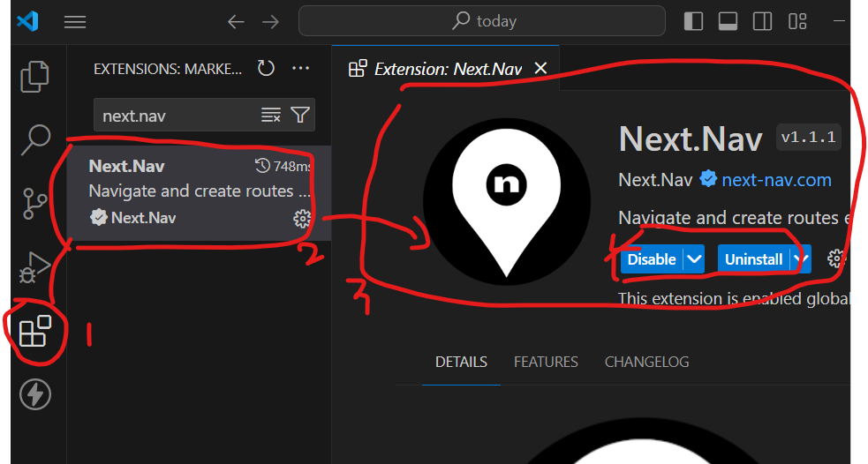Click 'EXTENSIONS: MARKE...' panel title
Screen dimensions: 868x464
(x=168, y=69)
